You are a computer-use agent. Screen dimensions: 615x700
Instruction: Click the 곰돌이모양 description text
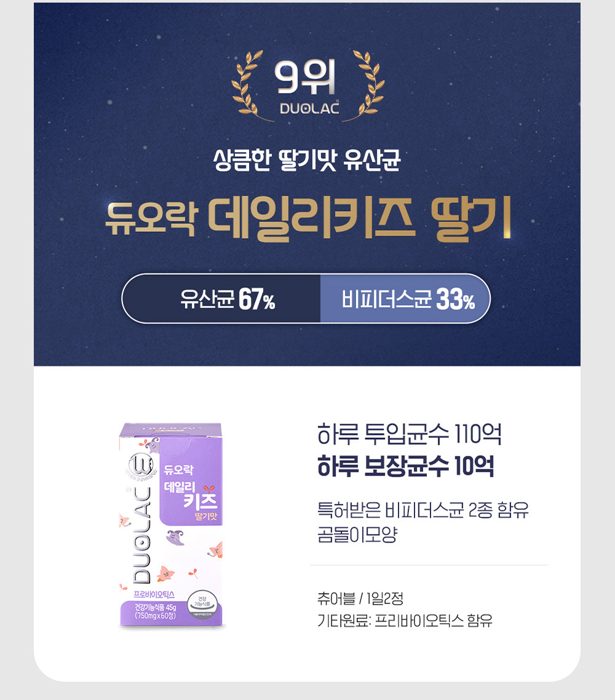357,534
